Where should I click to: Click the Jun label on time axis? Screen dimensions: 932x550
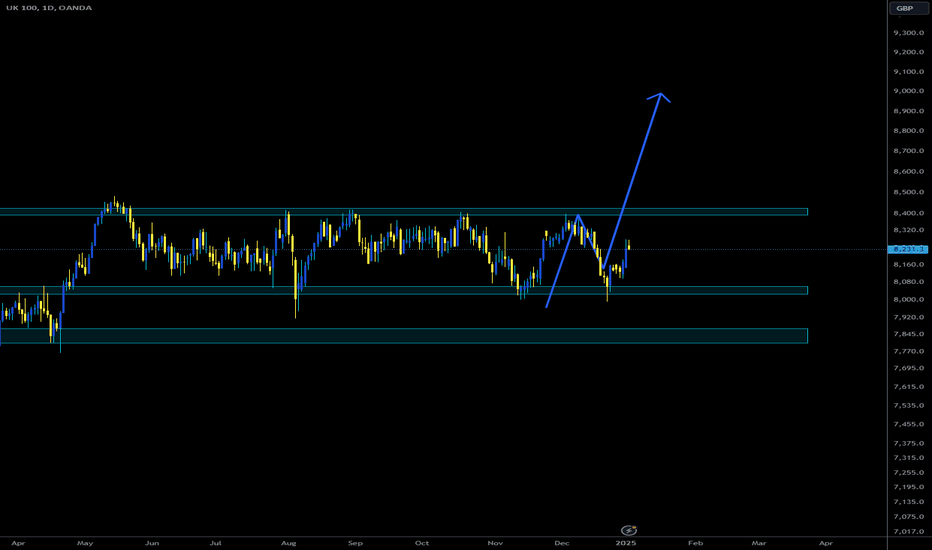(x=152, y=543)
